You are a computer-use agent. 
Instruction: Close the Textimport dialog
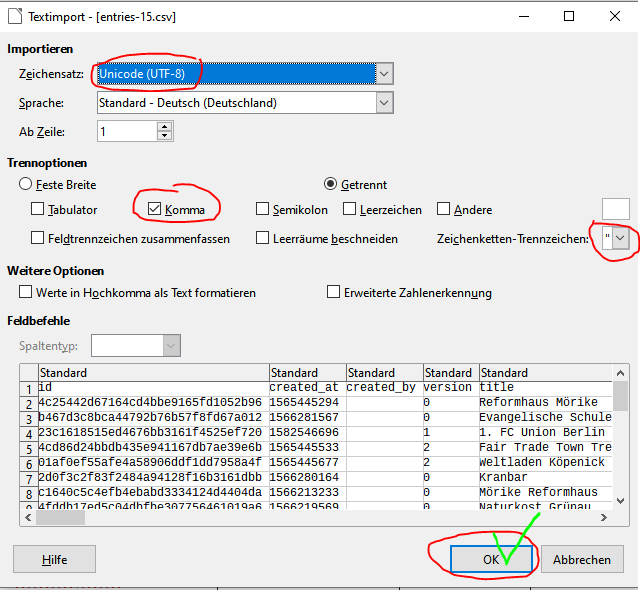pos(615,17)
